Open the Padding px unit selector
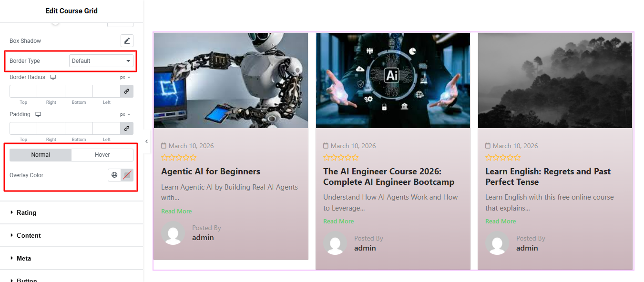 pyautogui.click(x=125, y=114)
